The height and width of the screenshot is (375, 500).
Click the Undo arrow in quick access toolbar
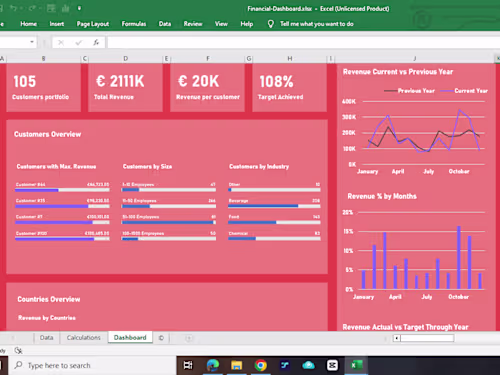[13, 8]
